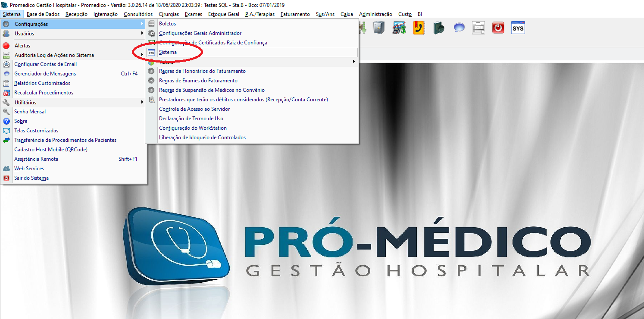Open the Alertas menu item

click(x=73, y=46)
